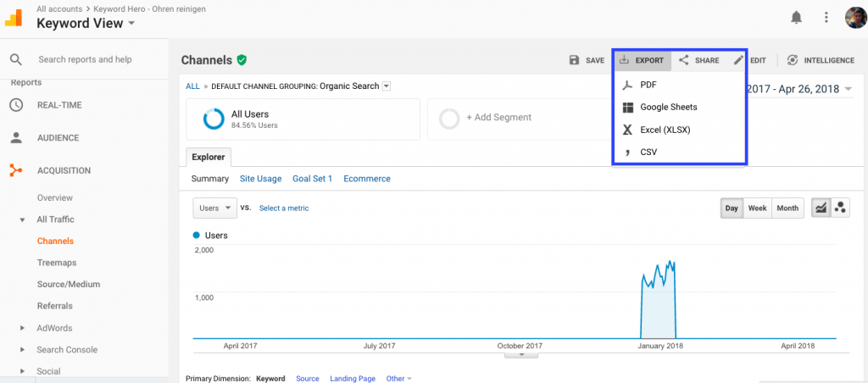
Task: Set primary dimension to Landing Page
Action: 353,379
